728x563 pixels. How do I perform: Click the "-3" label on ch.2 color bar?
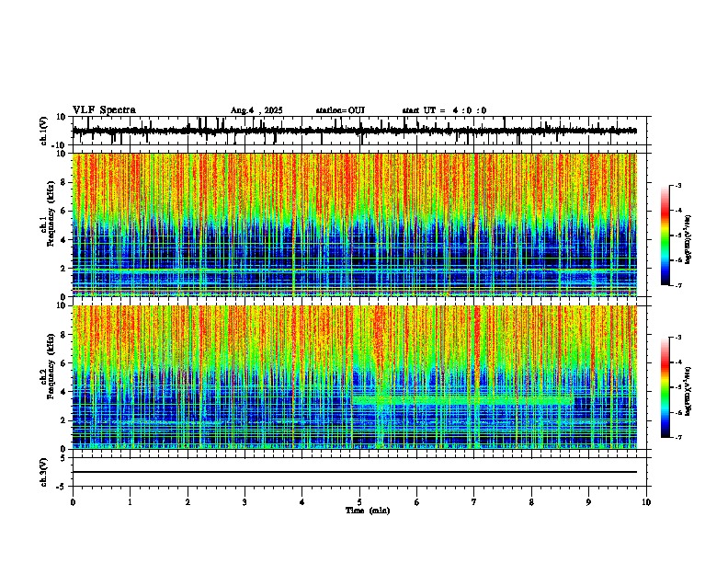[x=677, y=338]
